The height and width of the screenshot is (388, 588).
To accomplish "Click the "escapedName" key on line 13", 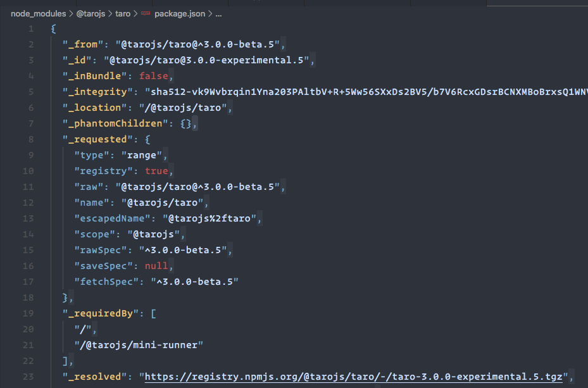I will pos(112,218).
